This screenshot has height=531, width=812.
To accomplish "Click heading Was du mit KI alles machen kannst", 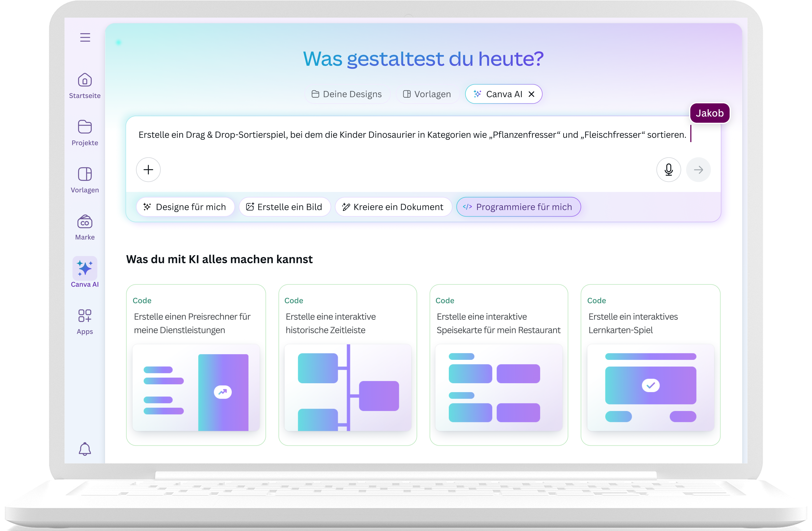I will tap(219, 259).
